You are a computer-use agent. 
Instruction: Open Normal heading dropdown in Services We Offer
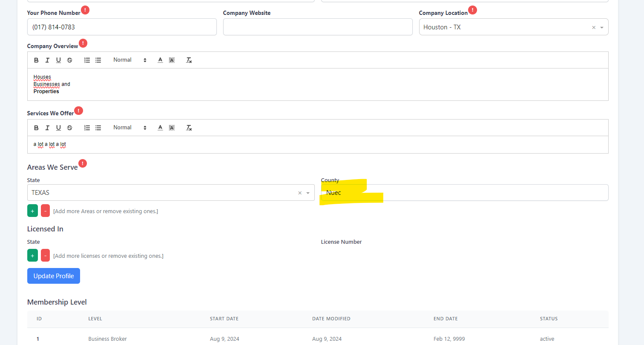click(129, 128)
